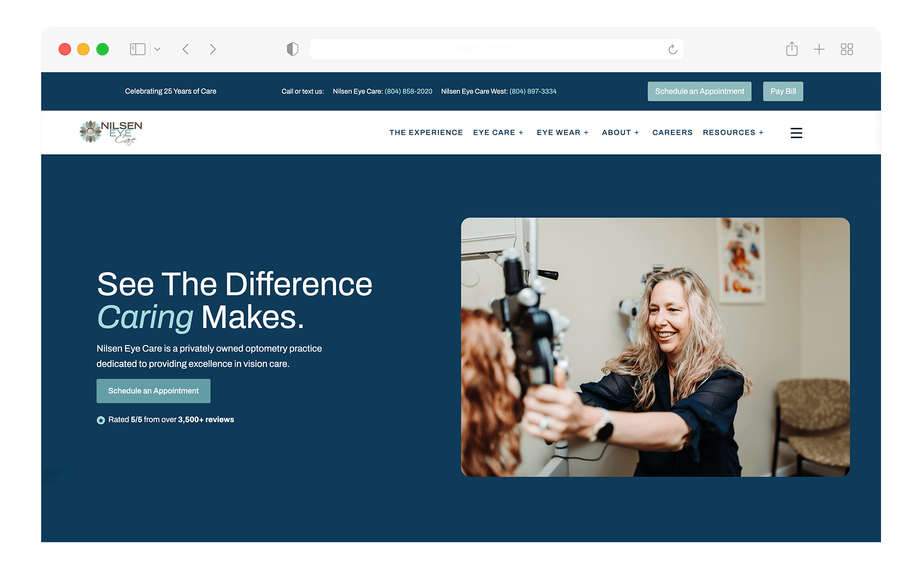Click the privately owned optometry practice paragraph

[x=209, y=356]
